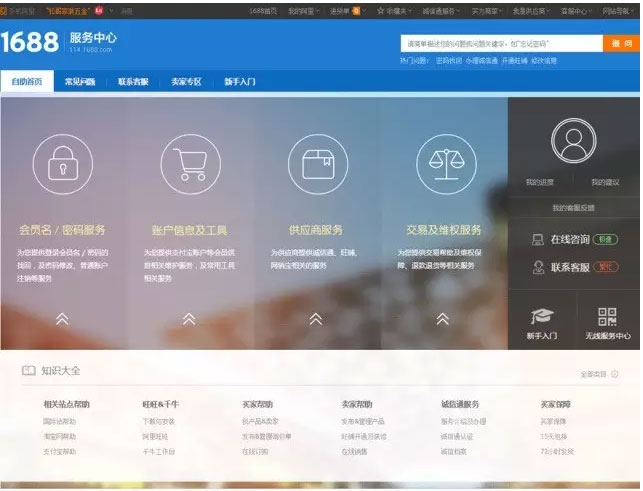The image size is (643, 491).
Task: Open the 下载与安装 link
Action: (158, 421)
